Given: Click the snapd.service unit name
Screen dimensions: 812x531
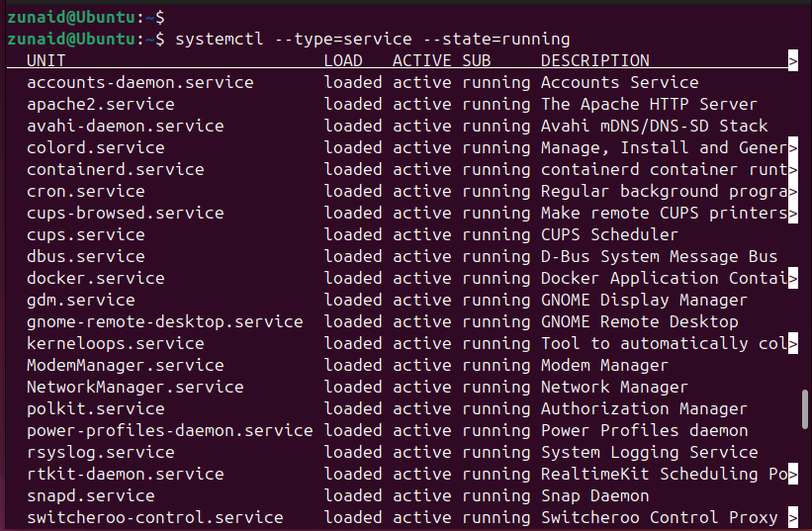Looking at the screenshot, I should tap(90, 496).
